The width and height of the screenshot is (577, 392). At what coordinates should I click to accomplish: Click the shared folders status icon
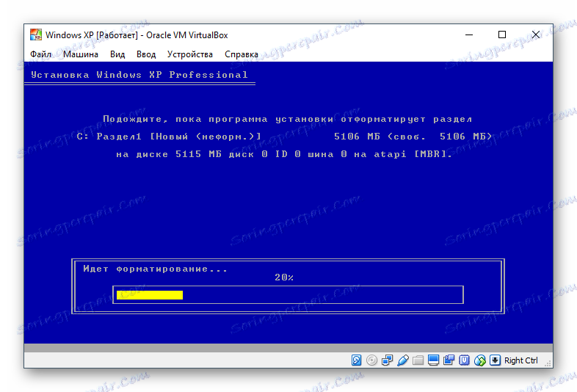[x=418, y=360]
